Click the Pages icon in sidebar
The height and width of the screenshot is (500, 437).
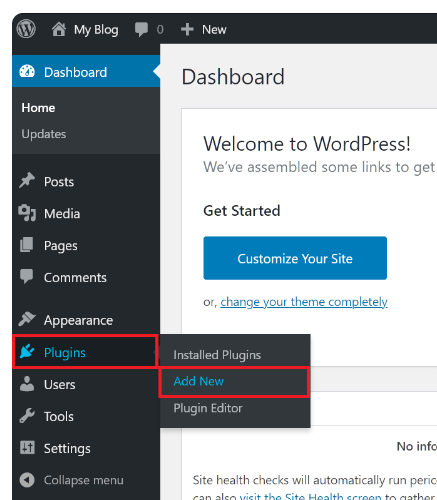pos(27,245)
